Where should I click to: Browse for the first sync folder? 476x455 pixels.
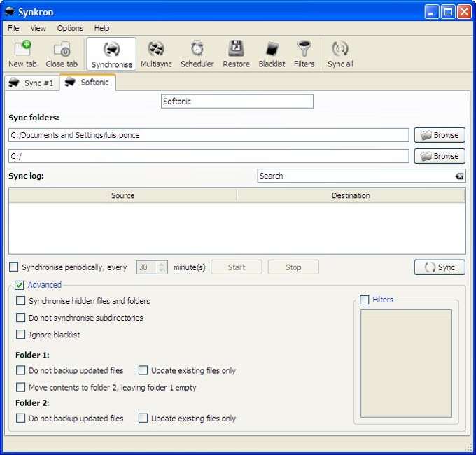(440, 135)
